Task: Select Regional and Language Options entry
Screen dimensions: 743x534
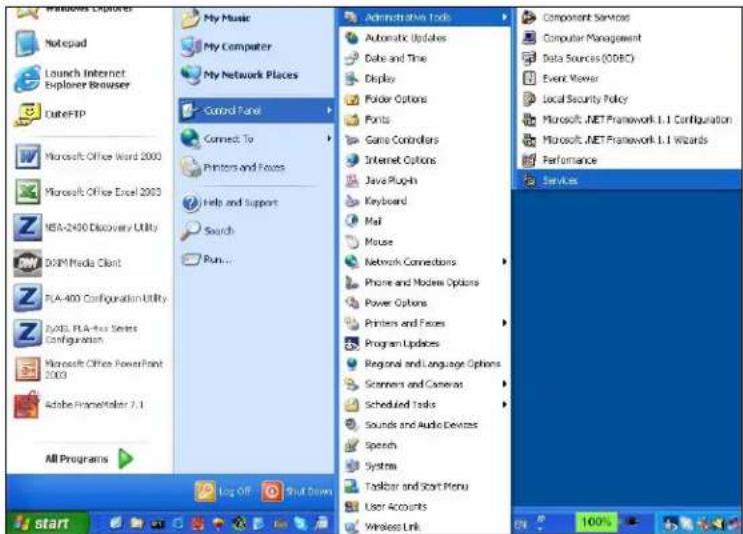Action: (425, 364)
